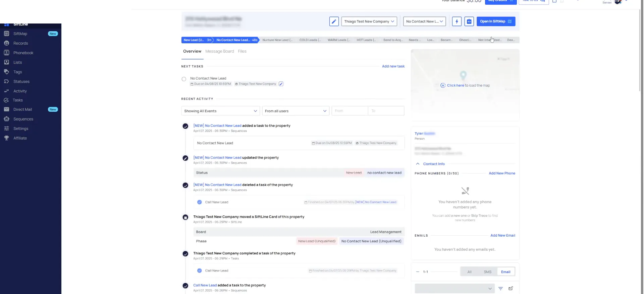
Task: Select the HOT Leads pipeline stage
Action: [366, 40]
